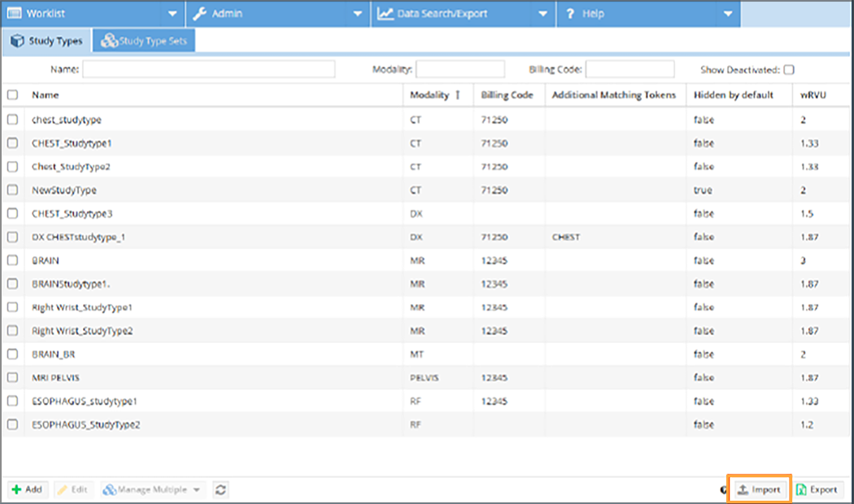Click the Modality column sort icon
Screen dimensions: 854x504
click(457, 95)
